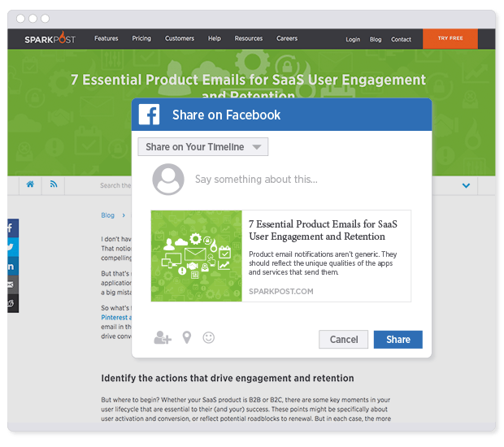Click the TRY FREE button
504x447 pixels.
(450, 38)
